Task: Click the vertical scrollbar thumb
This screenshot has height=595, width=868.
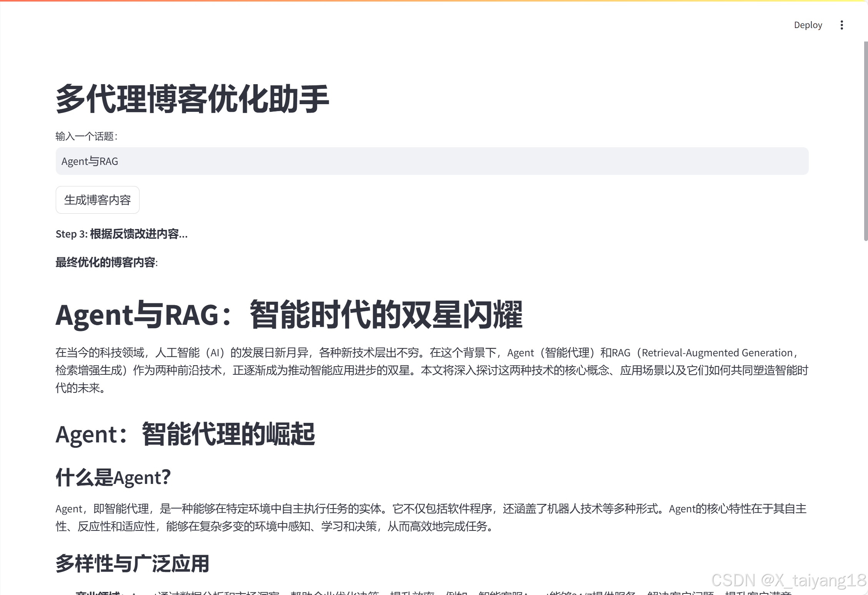Action: 865,141
